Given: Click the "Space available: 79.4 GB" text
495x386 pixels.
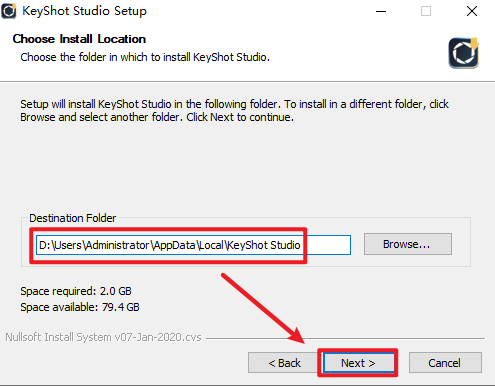Looking at the screenshot, I should click(x=80, y=307).
